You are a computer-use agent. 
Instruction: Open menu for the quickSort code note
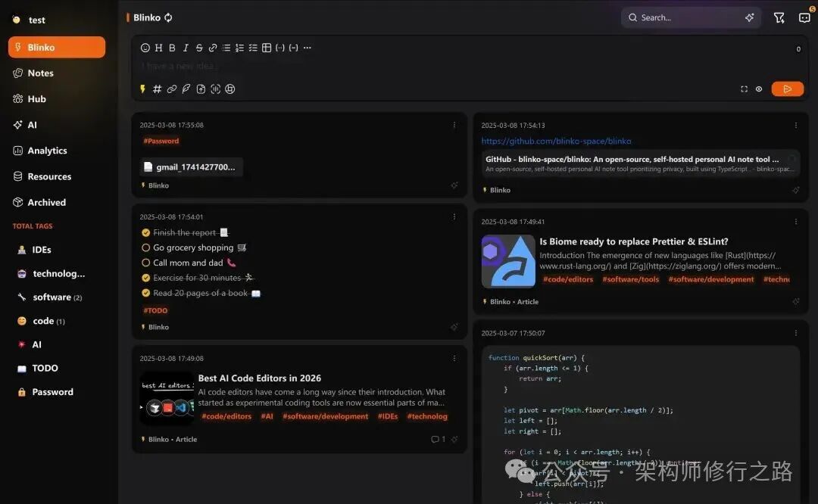[x=796, y=333]
